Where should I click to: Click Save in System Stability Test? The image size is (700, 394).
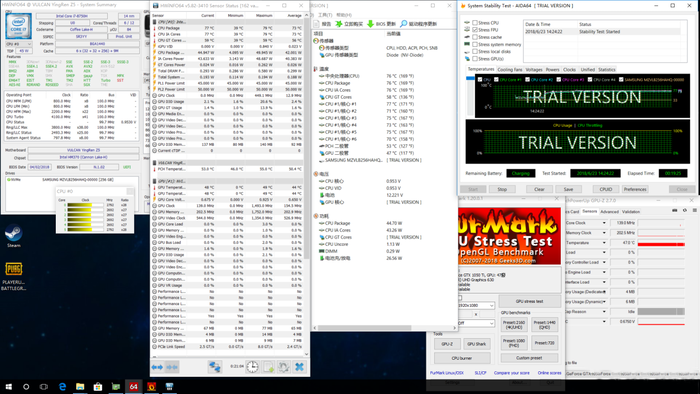pyautogui.click(x=568, y=189)
